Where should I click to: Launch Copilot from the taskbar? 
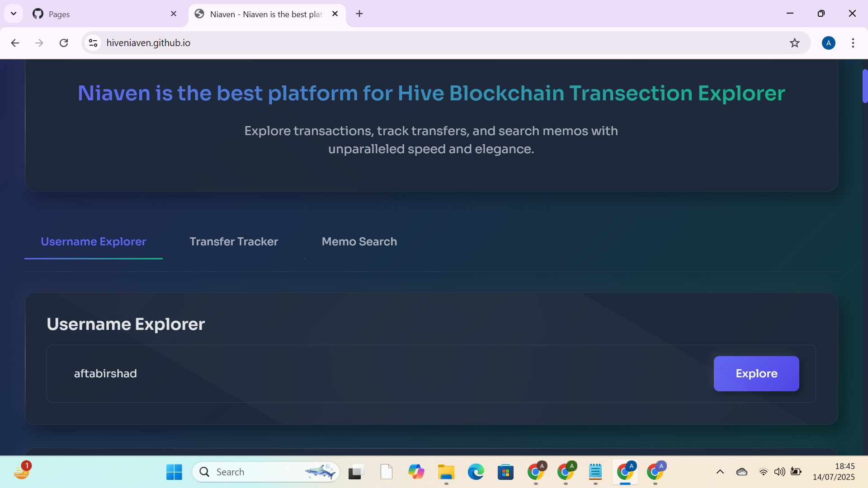point(416,472)
